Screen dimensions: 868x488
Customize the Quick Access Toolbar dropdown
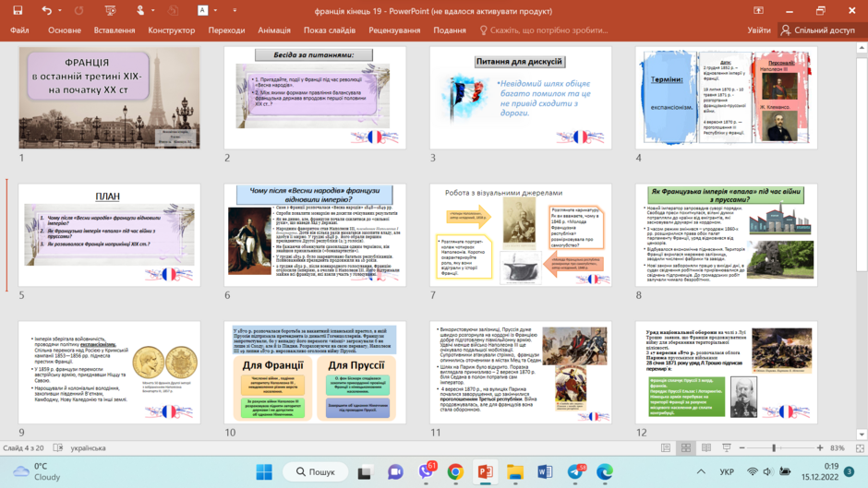coord(235,10)
